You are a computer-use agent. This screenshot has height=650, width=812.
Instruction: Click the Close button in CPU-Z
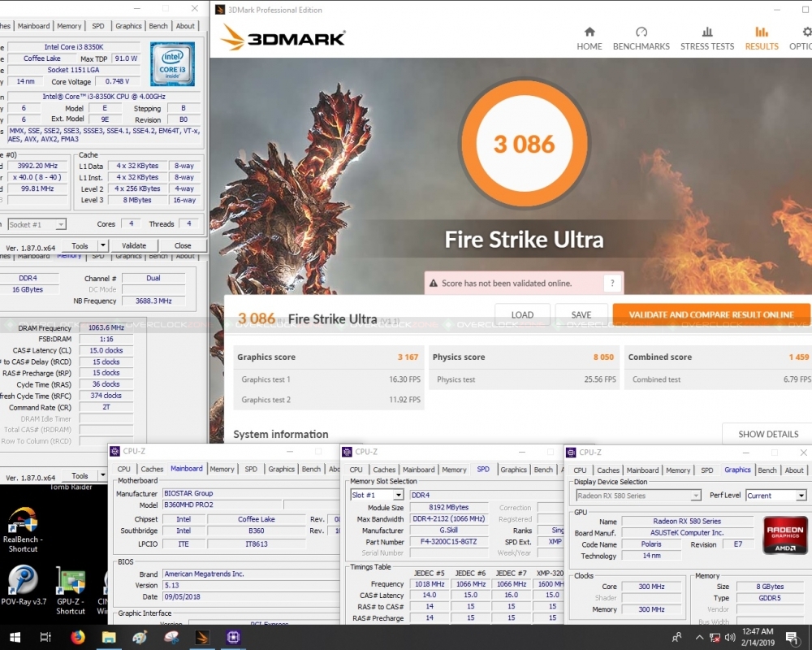pyautogui.click(x=182, y=245)
